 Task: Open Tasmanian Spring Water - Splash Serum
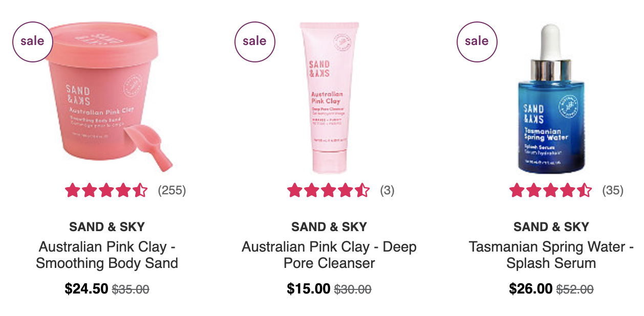pyautogui.click(x=551, y=255)
